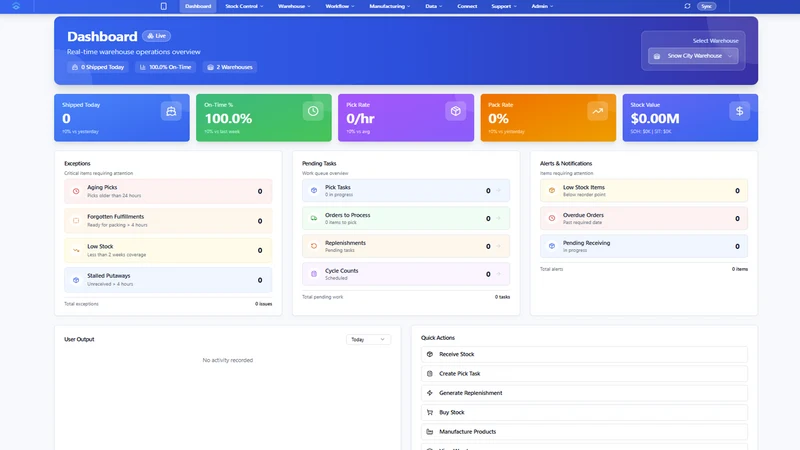Click the Create Pick Task clipboard icon
Image resolution: width=800 pixels, height=450 pixels.
pyautogui.click(x=430, y=373)
